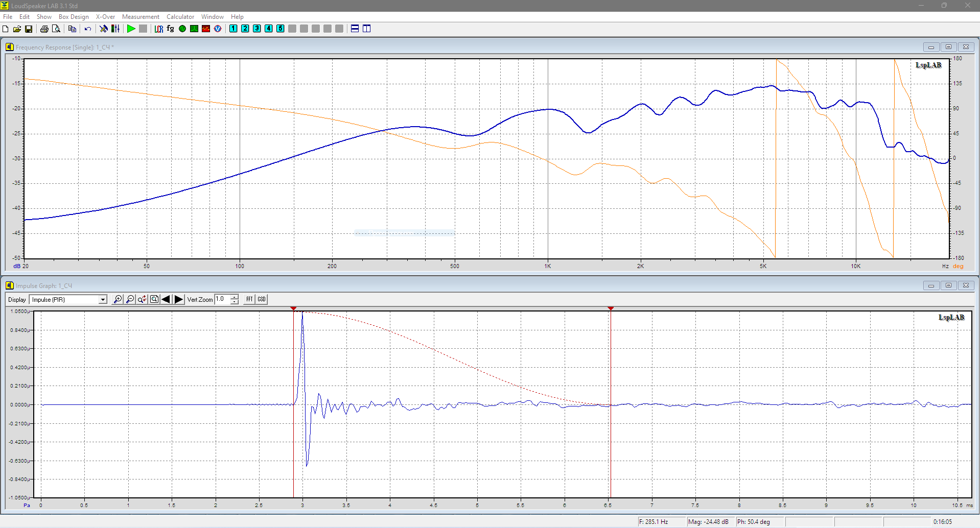Open the fg function generator
This screenshot has width=980, height=528.
coord(171,29)
